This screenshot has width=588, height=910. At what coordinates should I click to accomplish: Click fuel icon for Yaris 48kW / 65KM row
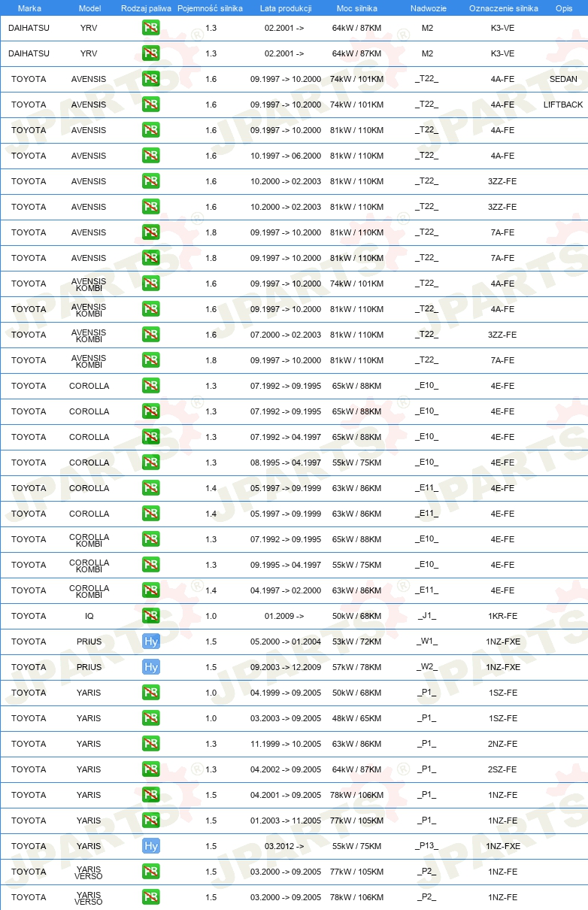click(151, 718)
